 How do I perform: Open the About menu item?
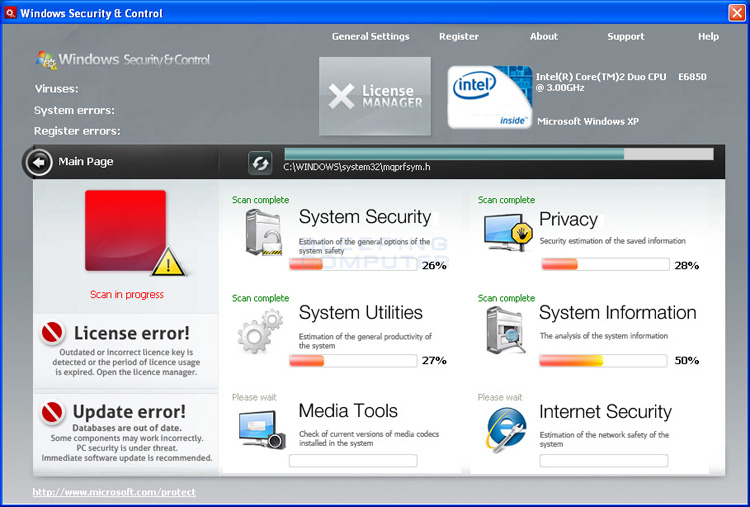point(543,36)
